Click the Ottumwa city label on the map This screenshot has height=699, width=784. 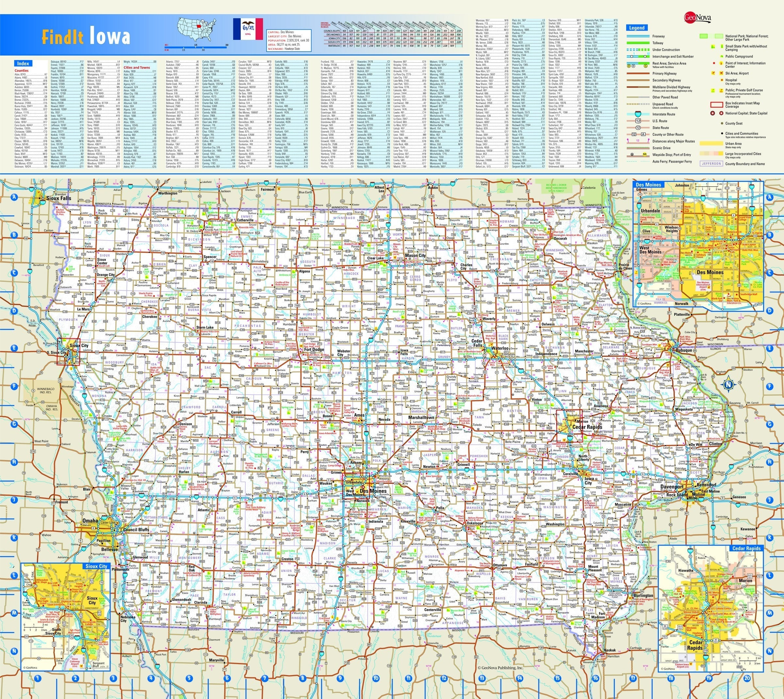(501, 565)
